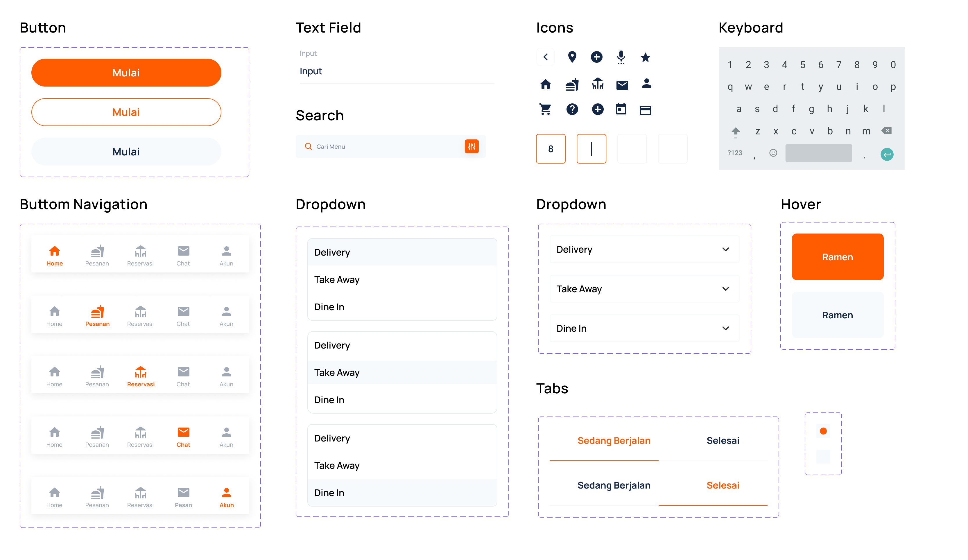Screen dimensions: 968x560
Task: Click the question mark help icon
Action: (572, 110)
